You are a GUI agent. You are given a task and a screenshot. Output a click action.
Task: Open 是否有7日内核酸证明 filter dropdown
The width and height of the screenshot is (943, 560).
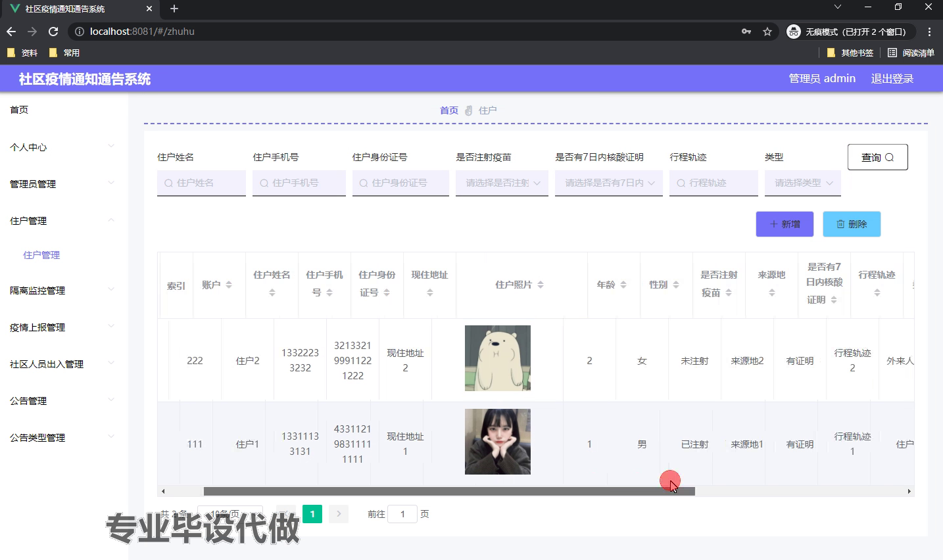click(609, 183)
